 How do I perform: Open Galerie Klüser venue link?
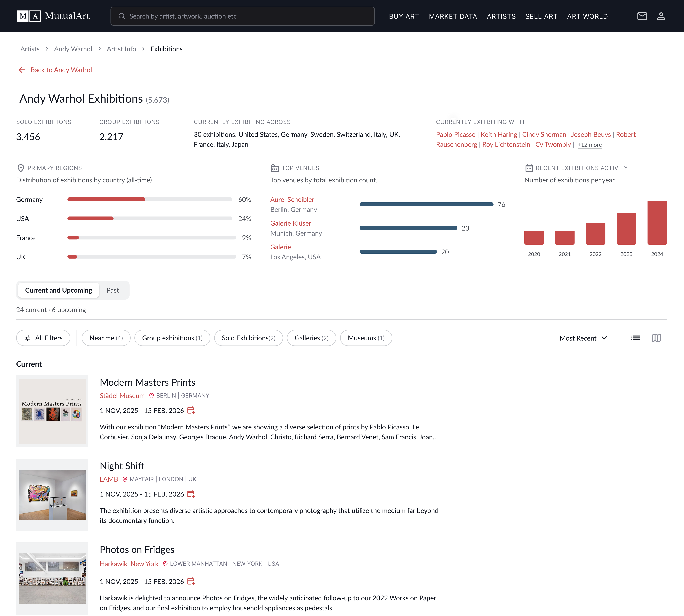(290, 223)
